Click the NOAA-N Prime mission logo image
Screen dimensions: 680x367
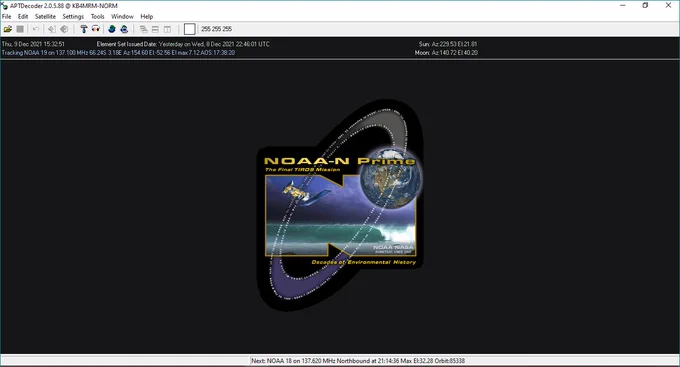(x=340, y=205)
